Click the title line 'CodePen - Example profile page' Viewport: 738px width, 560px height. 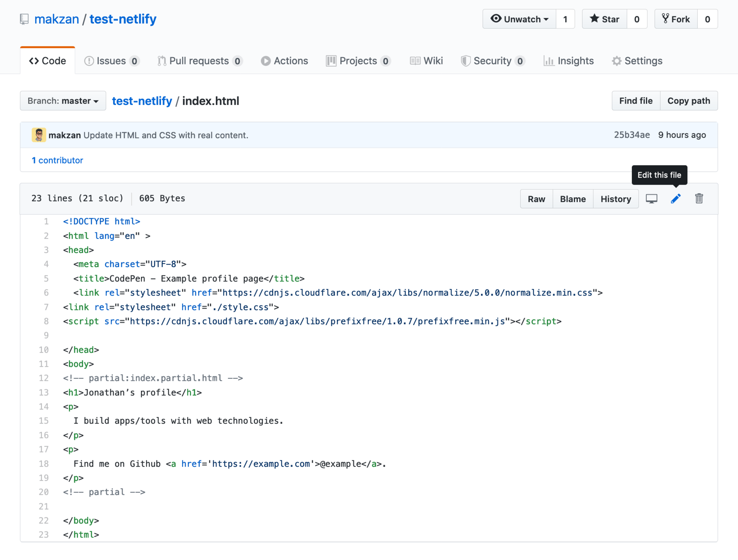click(189, 279)
